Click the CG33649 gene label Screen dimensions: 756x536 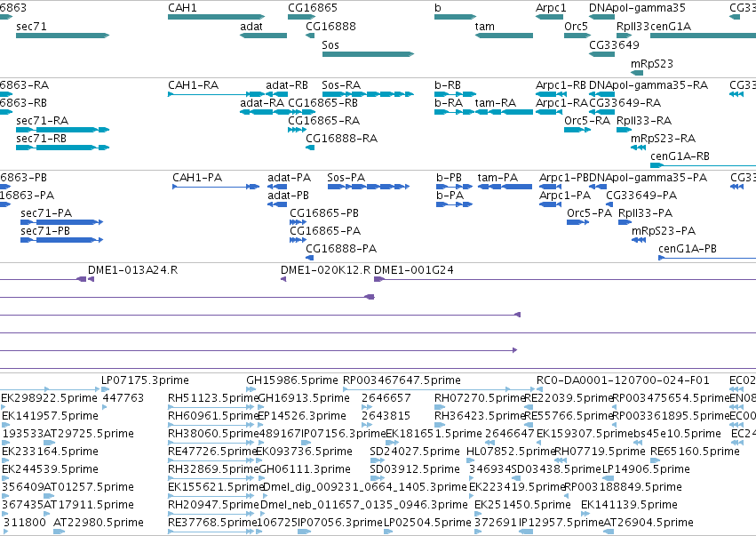pyautogui.click(x=614, y=44)
